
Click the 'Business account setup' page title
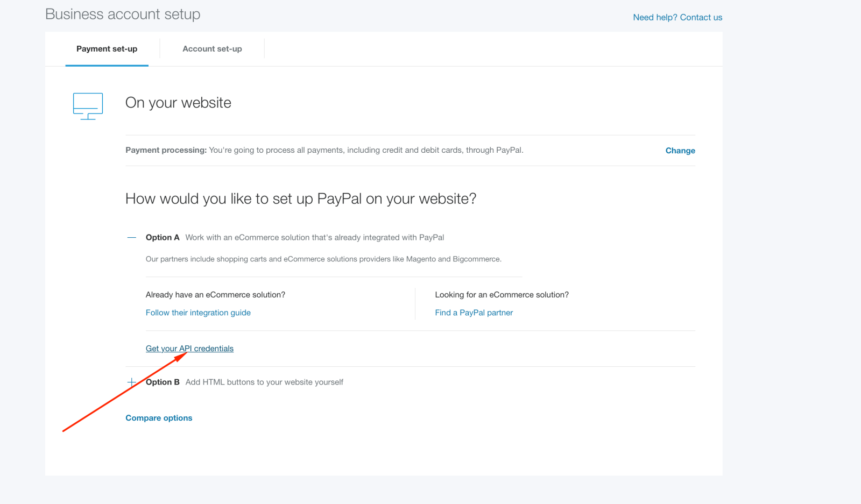tap(123, 14)
